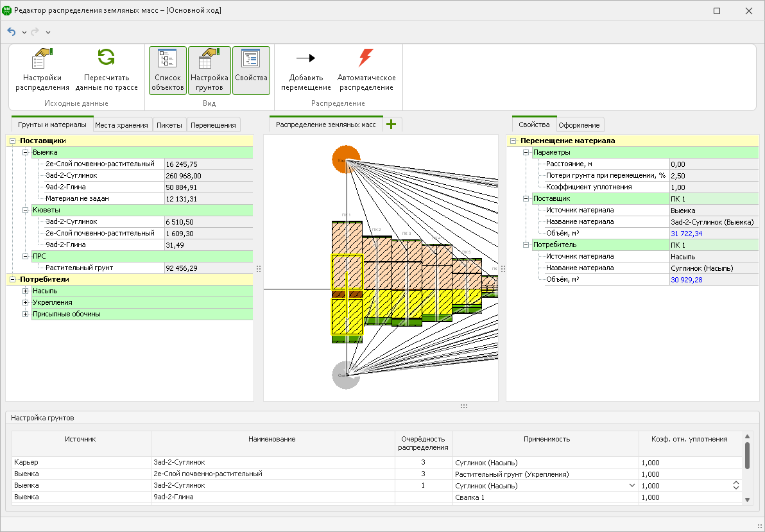The height and width of the screenshot is (532, 765).
Task: Click the redo arrow icon
Action: (35, 31)
